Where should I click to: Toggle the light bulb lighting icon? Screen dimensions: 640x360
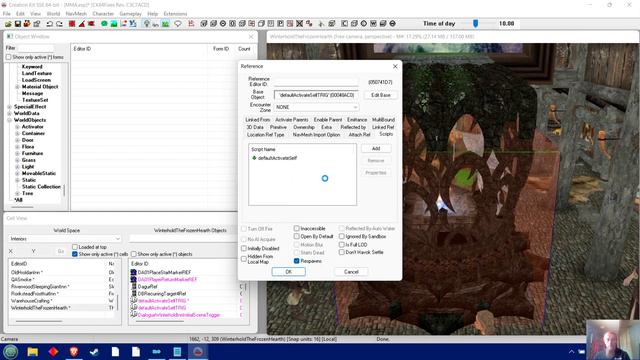coord(147,24)
